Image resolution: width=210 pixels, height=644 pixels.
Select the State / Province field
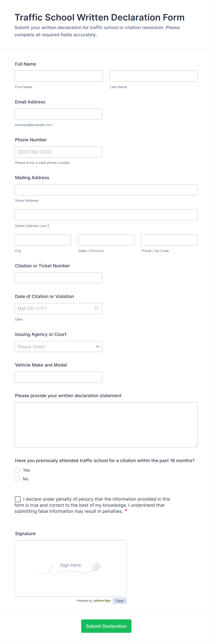(x=106, y=240)
